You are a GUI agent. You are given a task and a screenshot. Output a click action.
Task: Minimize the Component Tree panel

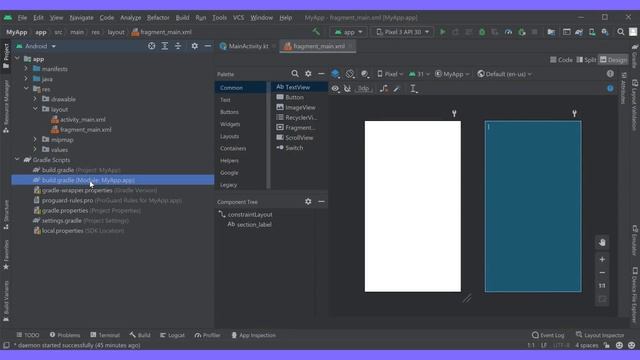click(321, 202)
